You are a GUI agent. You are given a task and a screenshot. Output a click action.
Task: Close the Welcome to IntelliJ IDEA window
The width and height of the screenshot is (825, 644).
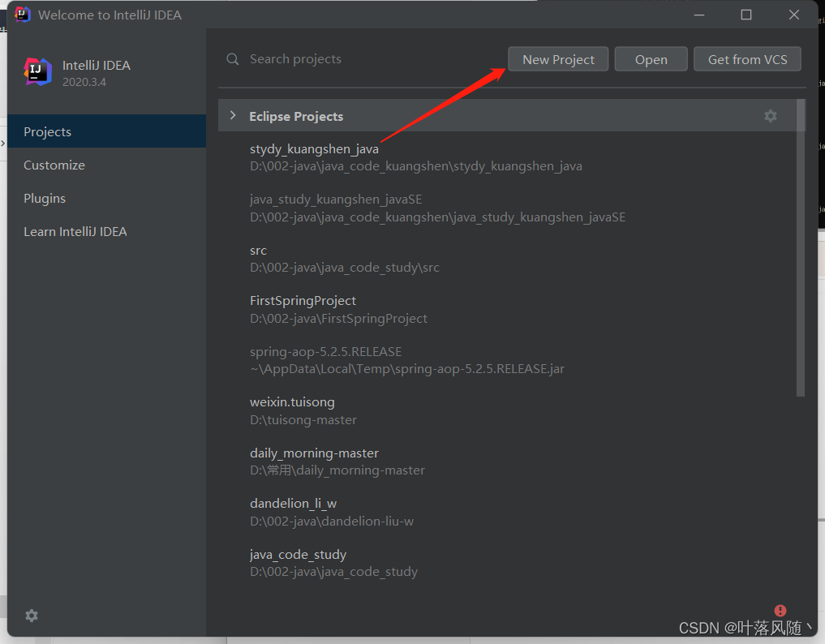(x=794, y=15)
